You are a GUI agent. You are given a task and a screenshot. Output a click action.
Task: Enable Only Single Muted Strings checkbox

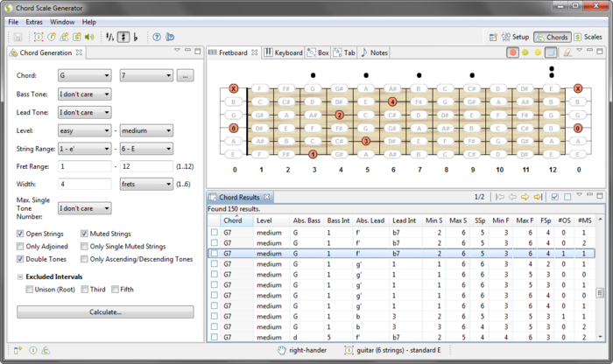[84, 247]
